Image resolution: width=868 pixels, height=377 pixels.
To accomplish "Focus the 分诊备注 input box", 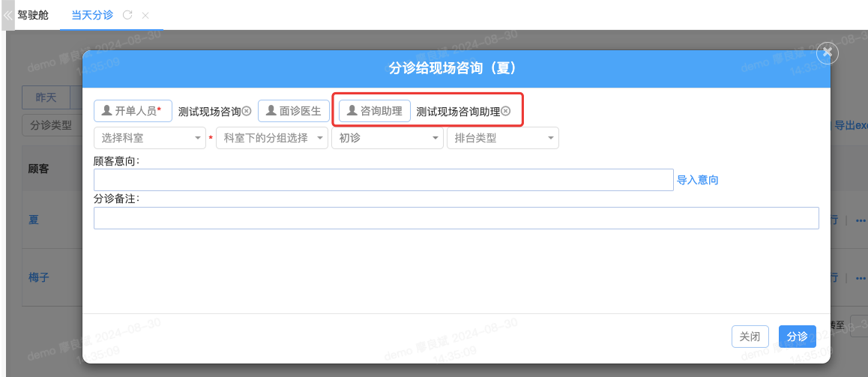I will (x=456, y=218).
